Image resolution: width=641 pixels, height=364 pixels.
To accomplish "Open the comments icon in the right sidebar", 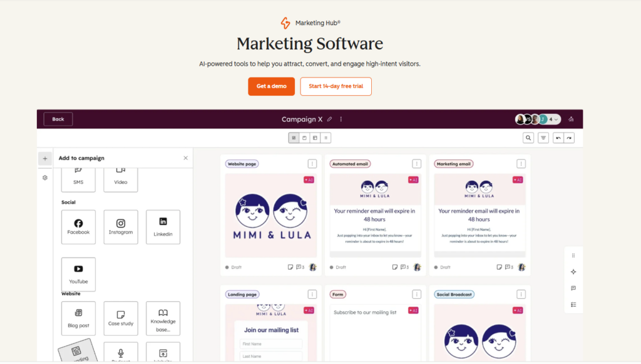I will tap(573, 288).
